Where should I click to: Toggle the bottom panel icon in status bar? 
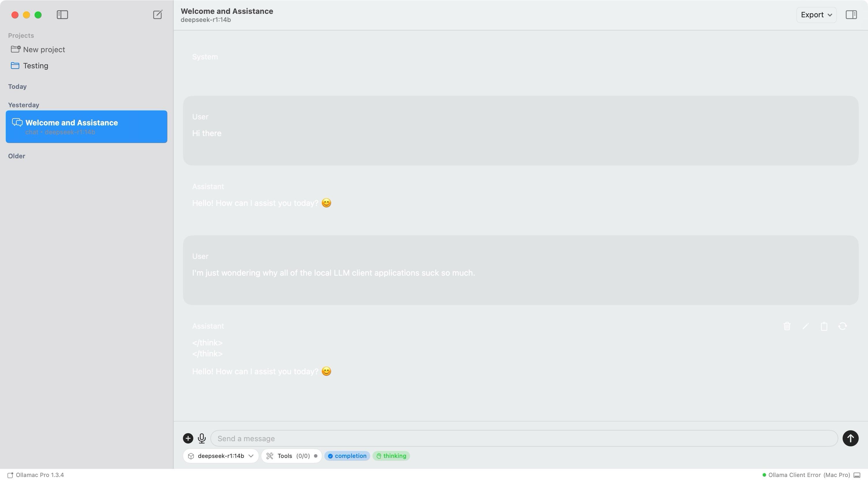tap(857, 475)
